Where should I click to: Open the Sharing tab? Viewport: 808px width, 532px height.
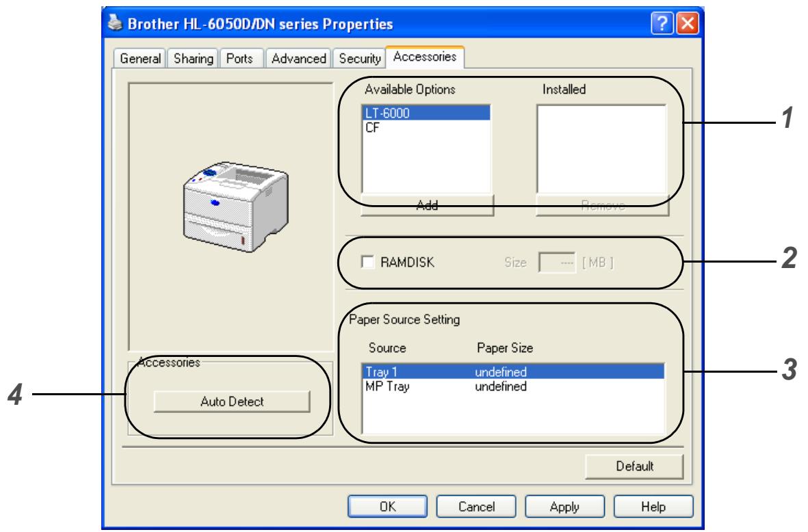pos(193,59)
